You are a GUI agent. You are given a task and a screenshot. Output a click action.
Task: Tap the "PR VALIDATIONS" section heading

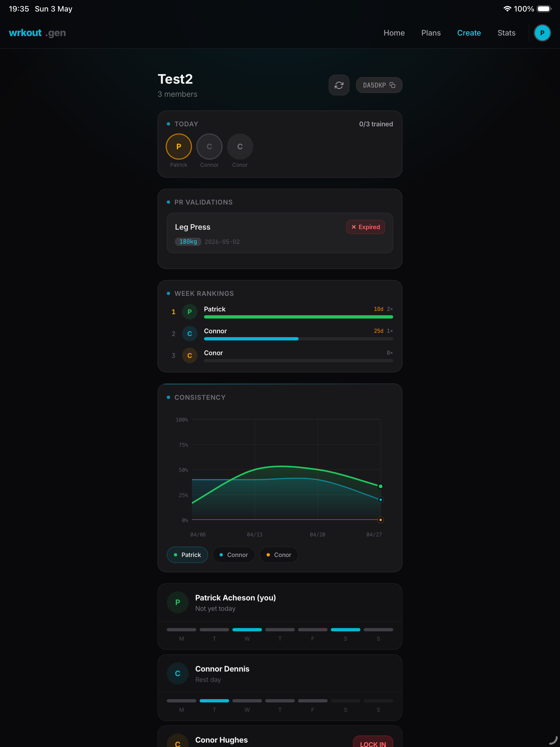tap(203, 202)
